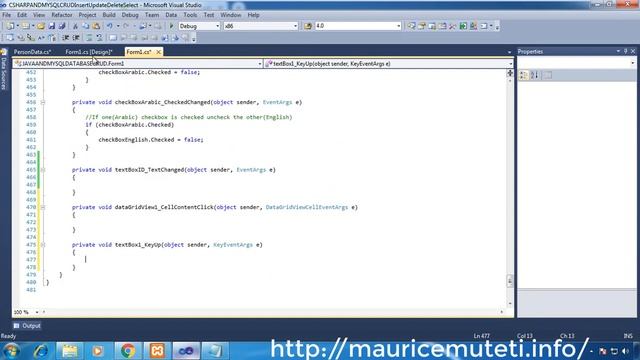640x360 pixels.
Task: Undo the last edit with the Undo icon
Action: tap(109, 26)
